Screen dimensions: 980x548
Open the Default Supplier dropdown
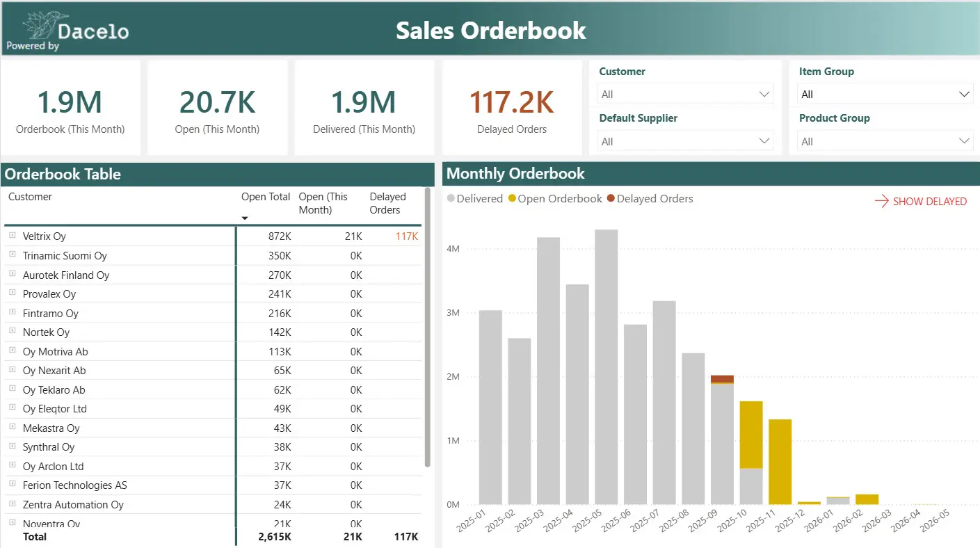[x=685, y=142]
